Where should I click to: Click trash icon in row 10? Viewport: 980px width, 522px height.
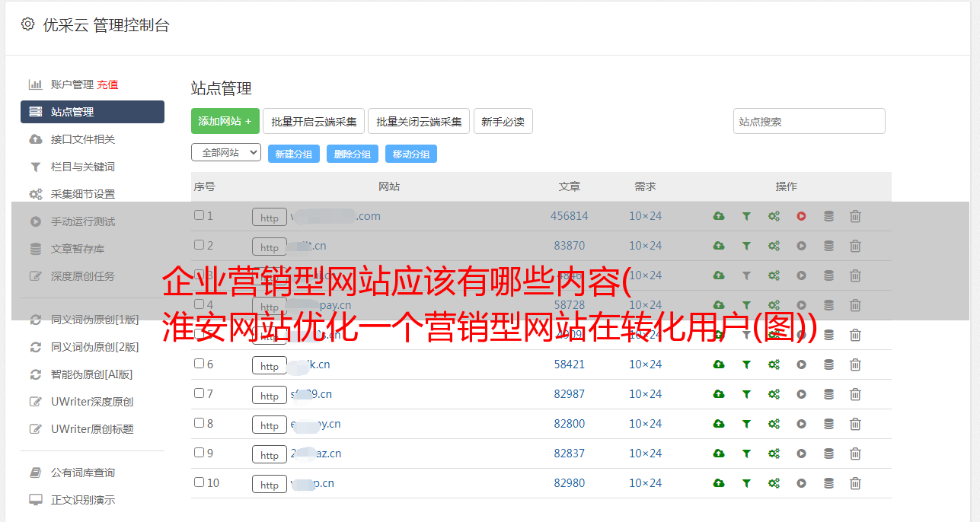click(855, 483)
